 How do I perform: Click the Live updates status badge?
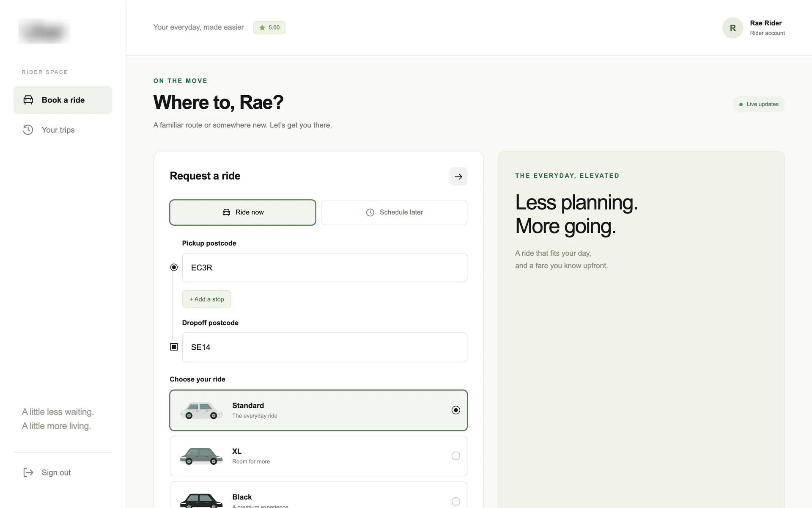pyautogui.click(x=759, y=104)
